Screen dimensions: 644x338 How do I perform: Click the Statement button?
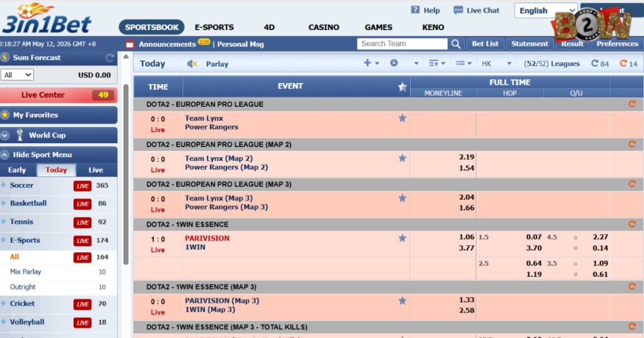(x=530, y=44)
